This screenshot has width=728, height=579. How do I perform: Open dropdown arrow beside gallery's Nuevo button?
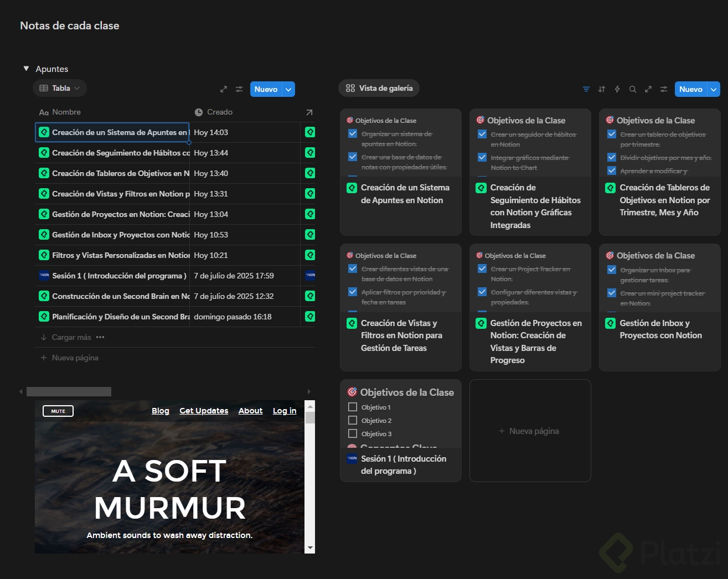coord(714,89)
